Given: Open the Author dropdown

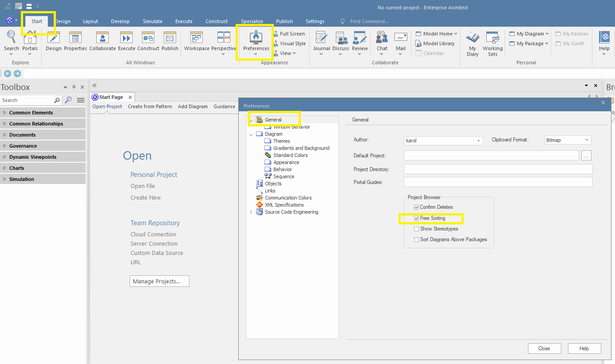Looking at the screenshot, I should click(x=479, y=141).
